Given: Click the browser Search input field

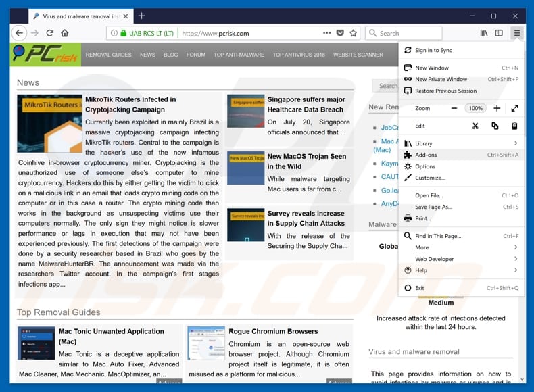Looking at the screenshot, I should pyautogui.click(x=404, y=33).
